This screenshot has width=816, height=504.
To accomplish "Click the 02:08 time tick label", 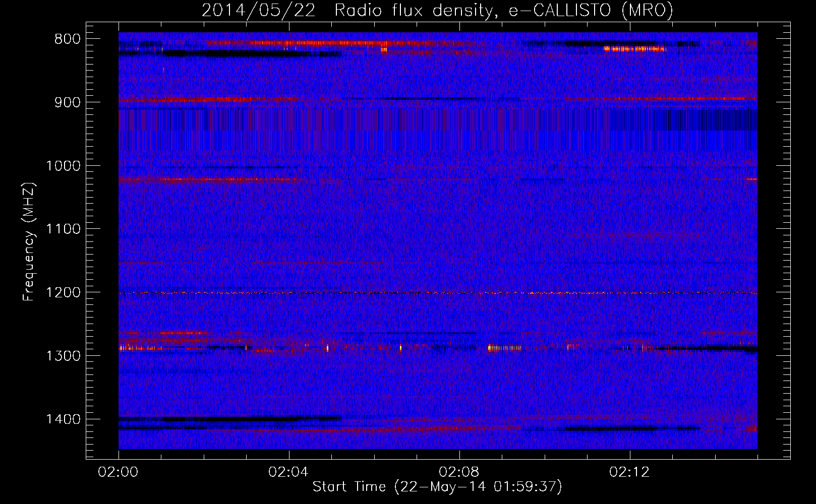I will (459, 472).
